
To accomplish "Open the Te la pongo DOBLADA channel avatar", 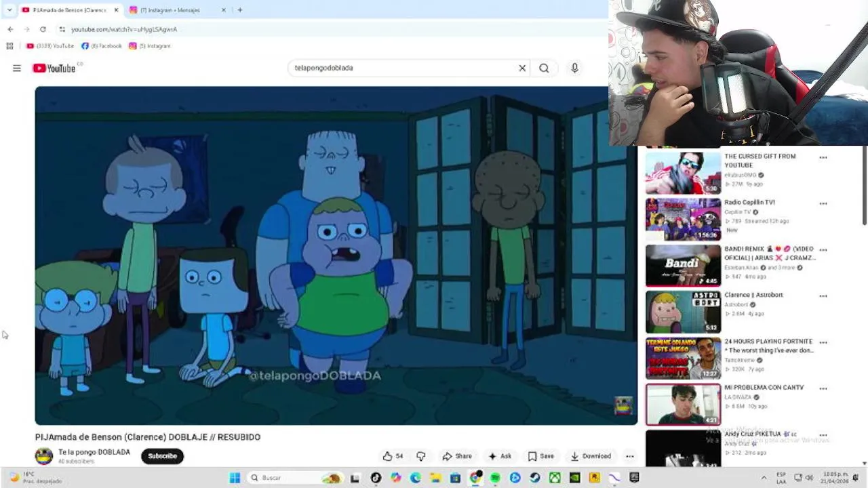I will point(44,456).
